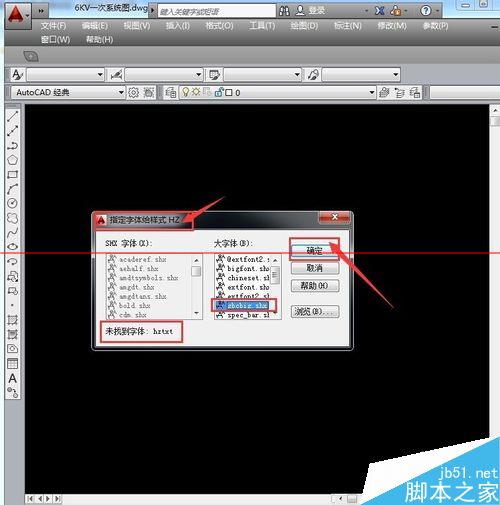This screenshot has width=500, height=505.
Task: Click the keyword search input field
Action: [x=217, y=11]
